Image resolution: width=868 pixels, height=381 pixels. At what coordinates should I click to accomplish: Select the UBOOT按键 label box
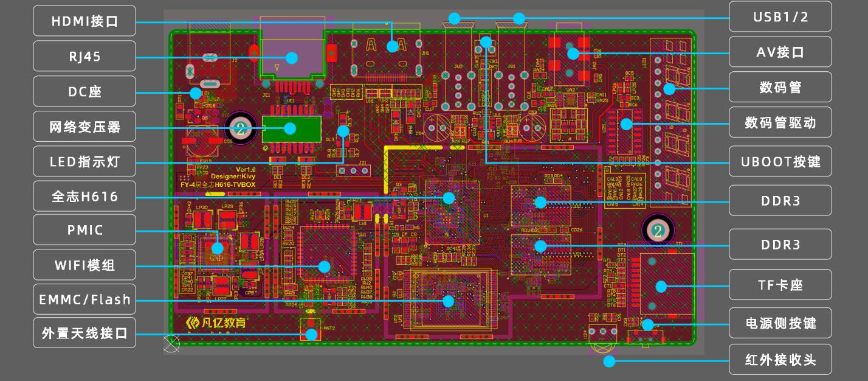[780, 161]
